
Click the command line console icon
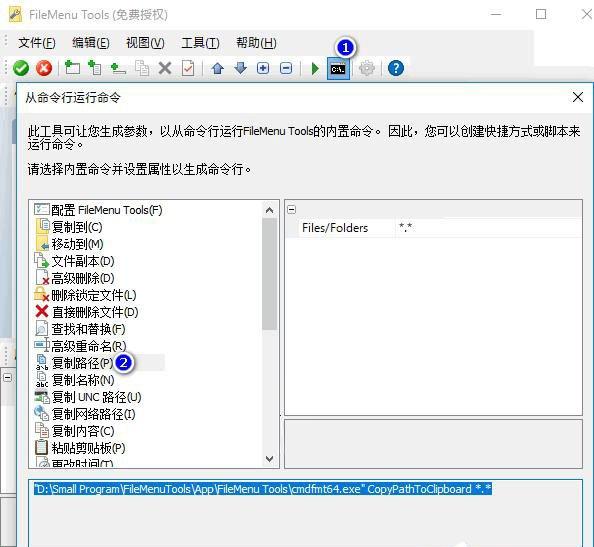coord(338,69)
